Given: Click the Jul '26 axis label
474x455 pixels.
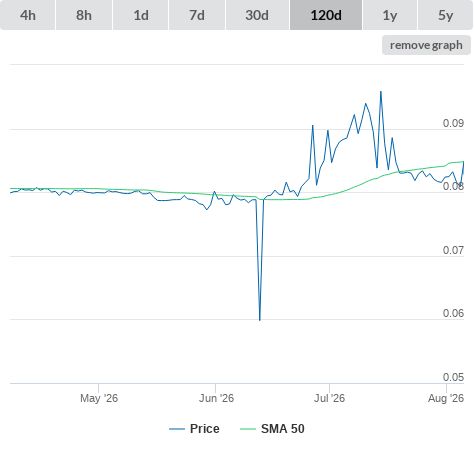Looking at the screenshot, I should tap(329, 398).
